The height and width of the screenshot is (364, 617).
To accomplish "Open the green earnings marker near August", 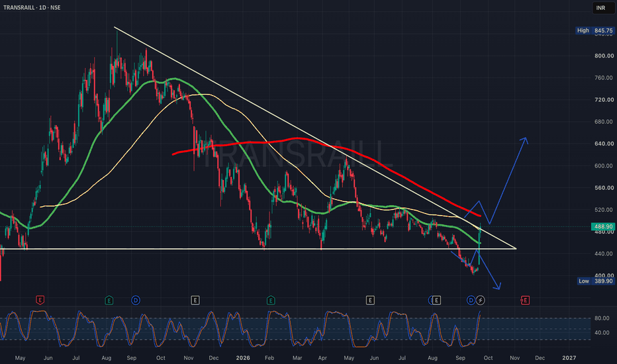I will (109, 300).
